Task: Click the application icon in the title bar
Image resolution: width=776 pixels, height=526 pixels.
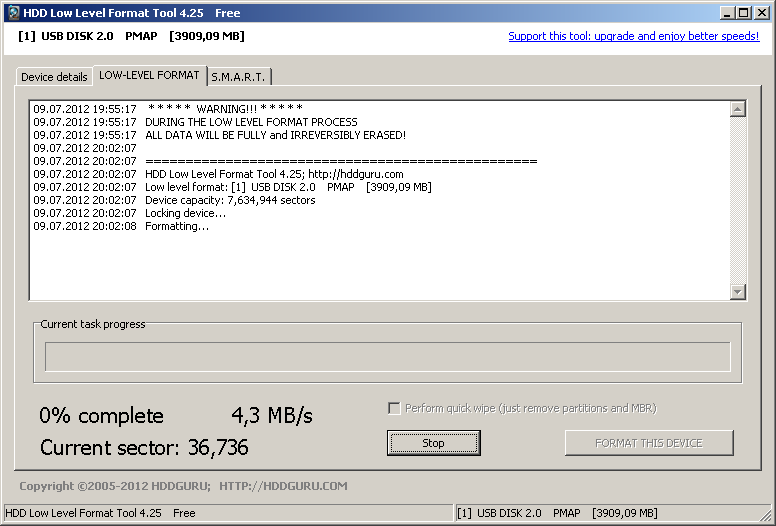Action: (x=12, y=13)
